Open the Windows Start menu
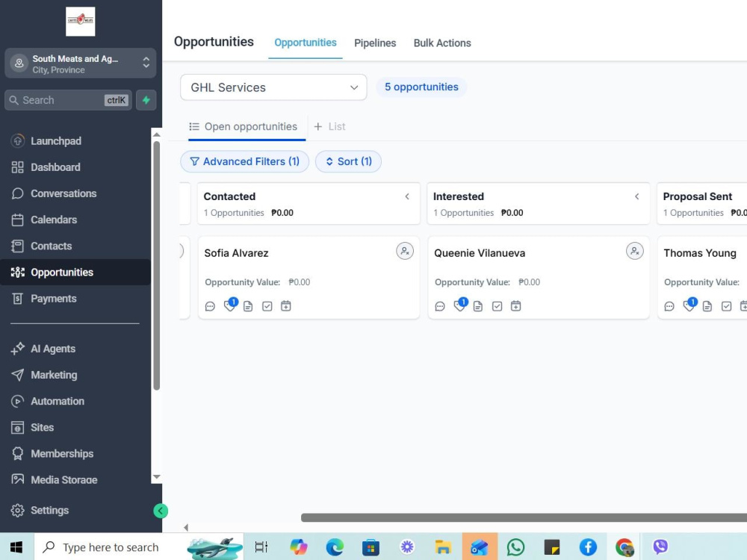Image resolution: width=747 pixels, height=560 pixels. click(16, 547)
